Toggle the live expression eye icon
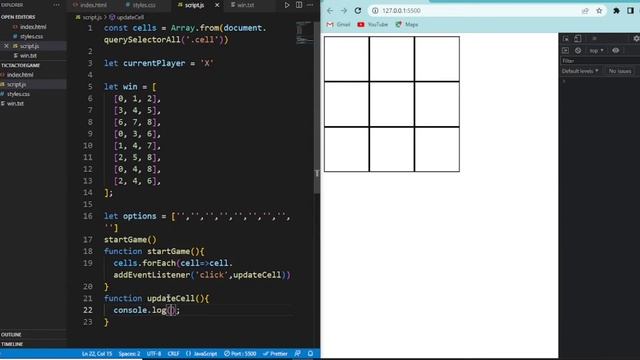This screenshot has height=360, width=640. point(616,51)
